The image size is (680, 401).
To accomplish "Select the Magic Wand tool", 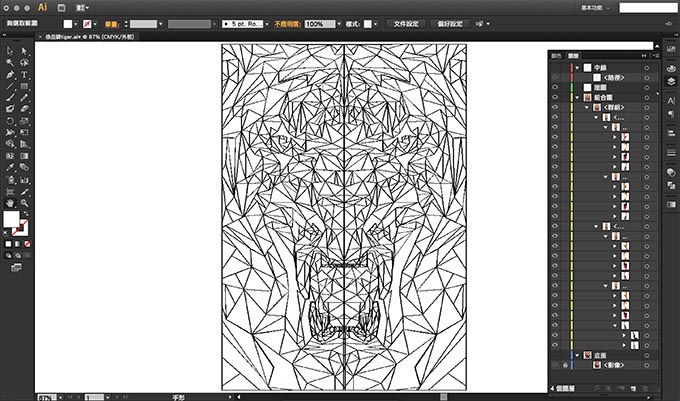I will [x=10, y=63].
